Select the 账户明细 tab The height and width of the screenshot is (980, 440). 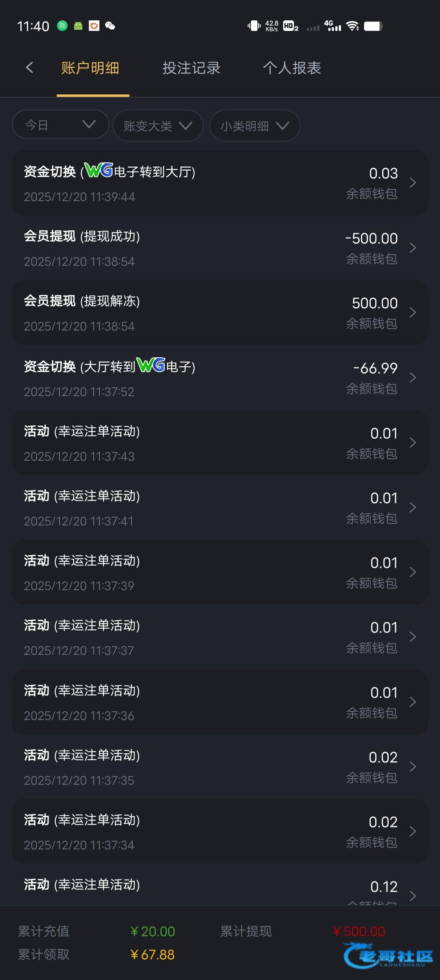coord(90,68)
